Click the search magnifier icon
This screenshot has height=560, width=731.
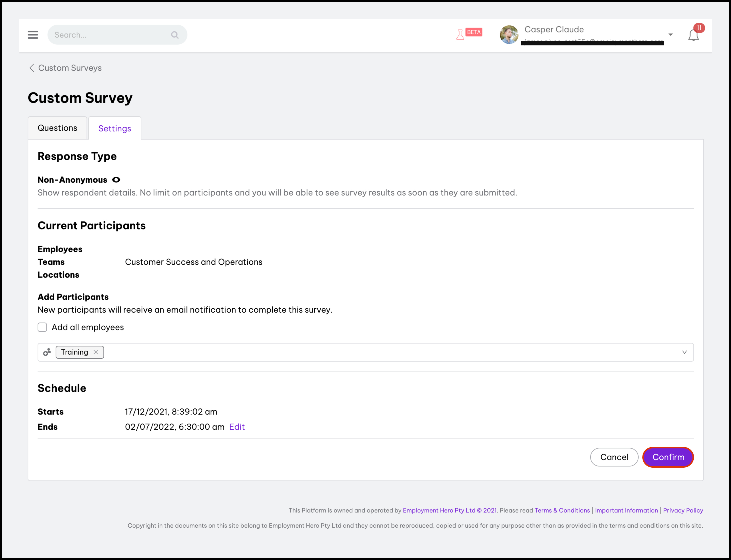pyautogui.click(x=175, y=35)
